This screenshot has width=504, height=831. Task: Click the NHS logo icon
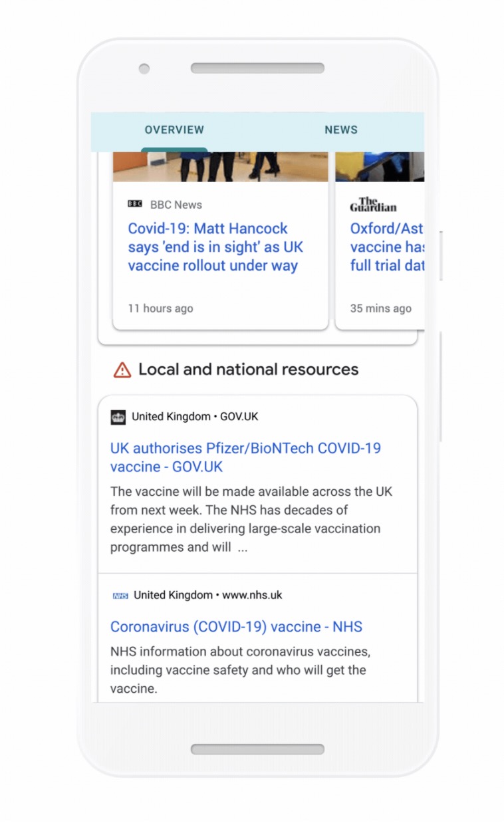click(x=120, y=596)
